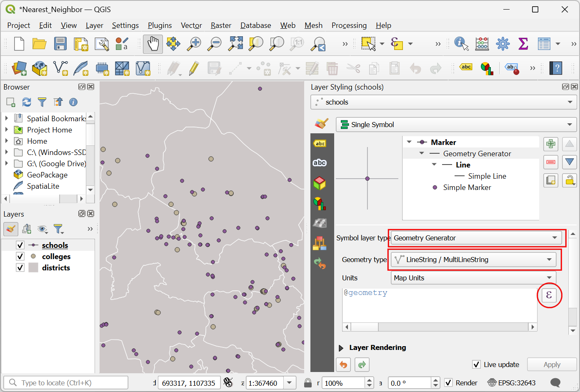Toggle visibility of the schools layer

[20, 245]
